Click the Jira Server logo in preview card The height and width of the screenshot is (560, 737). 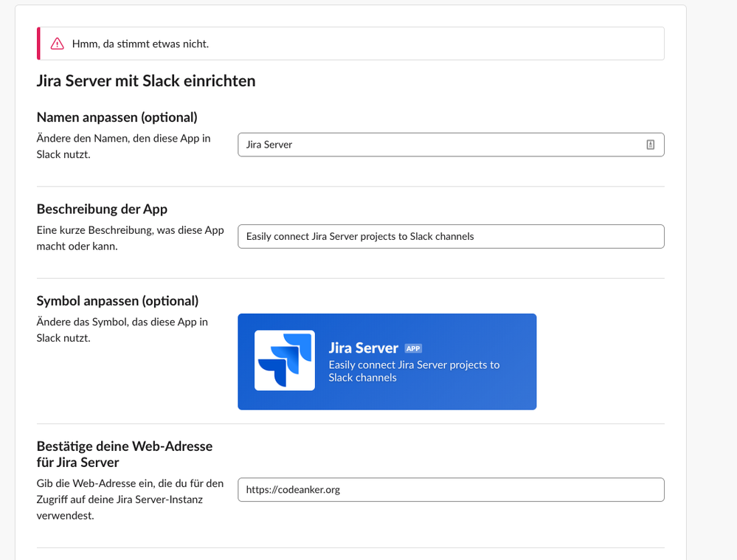(285, 360)
